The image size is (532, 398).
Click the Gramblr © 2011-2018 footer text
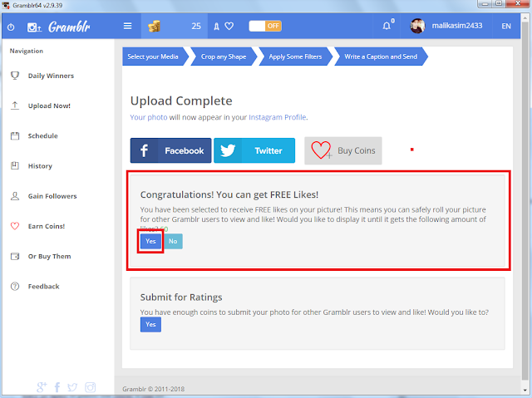point(153,389)
